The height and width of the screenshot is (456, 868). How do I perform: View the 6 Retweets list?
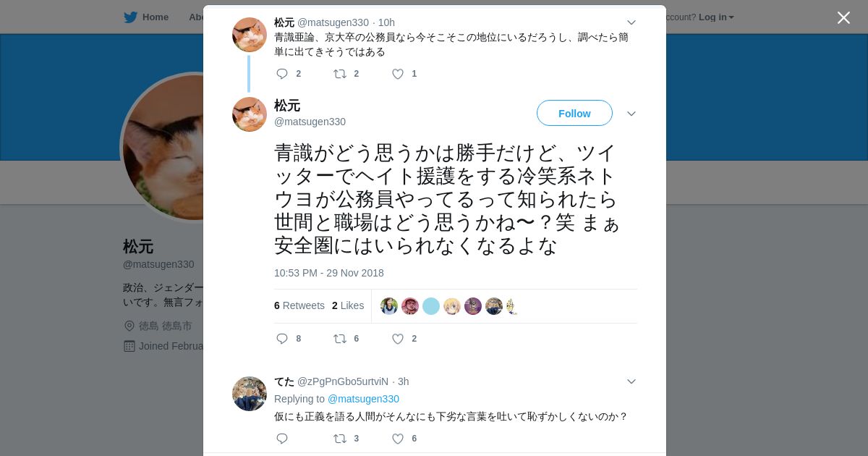point(299,305)
